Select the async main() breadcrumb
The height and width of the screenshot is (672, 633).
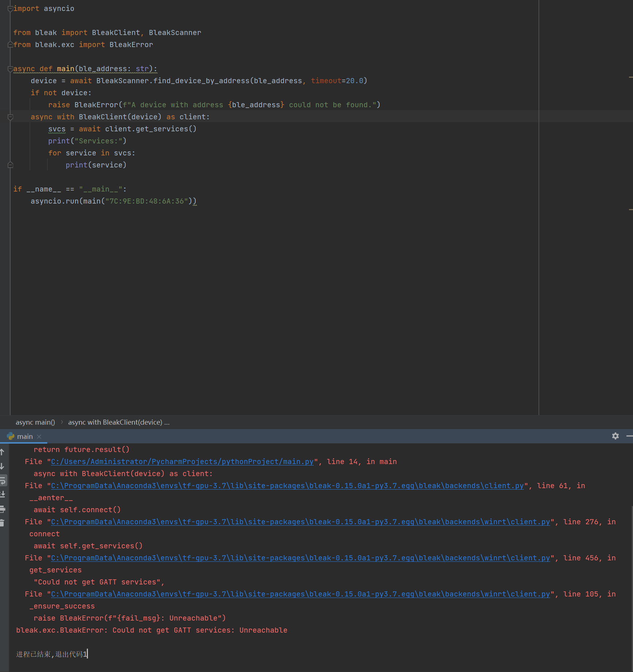tap(35, 422)
